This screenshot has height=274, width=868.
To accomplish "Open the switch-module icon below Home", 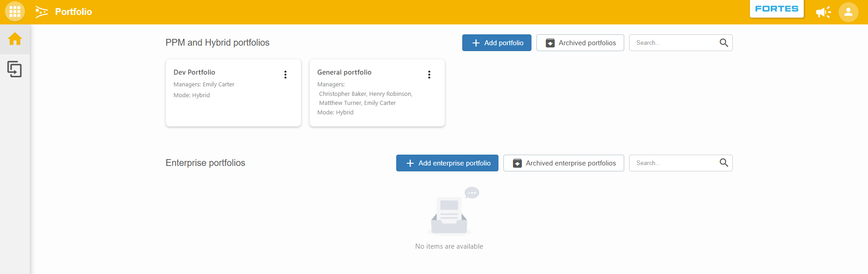I will [x=14, y=69].
